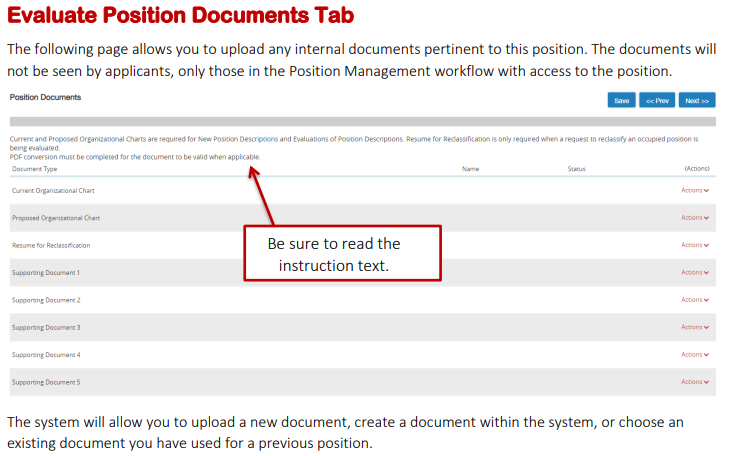This screenshot has width=730, height=456.
Task: Open Actions menu for Supporting Document 2
Action: pyautogui.click(x=695, y=300)
